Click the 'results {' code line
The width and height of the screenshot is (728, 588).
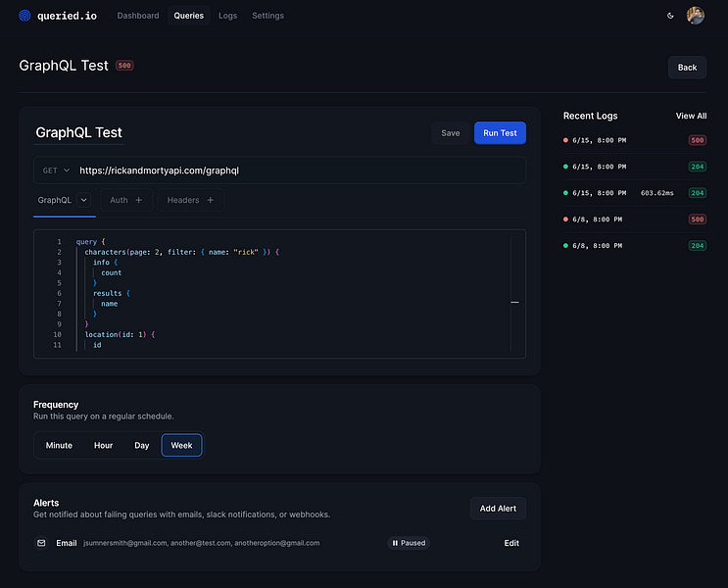tap(112, 294)
